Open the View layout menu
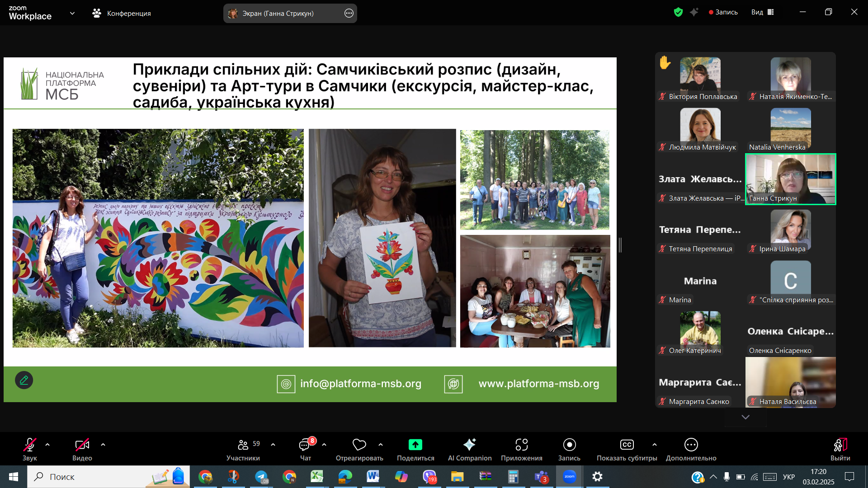The width and height of the screenshot is (868, 488). (763, 12)
